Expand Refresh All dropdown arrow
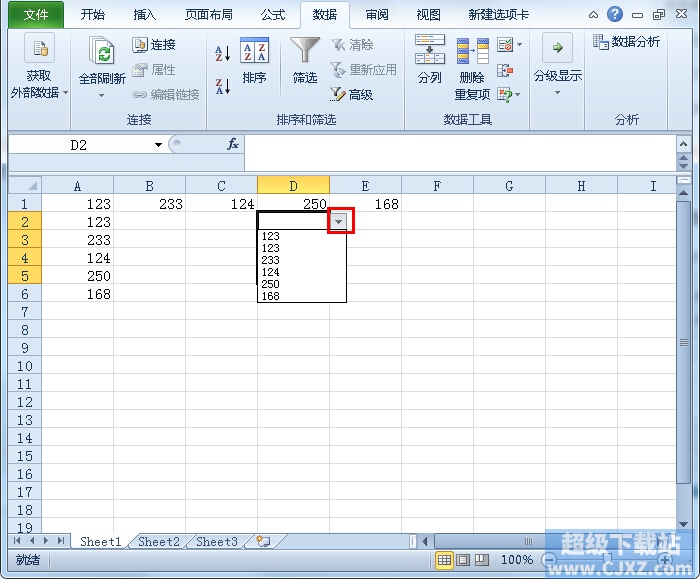 point(101,95)
